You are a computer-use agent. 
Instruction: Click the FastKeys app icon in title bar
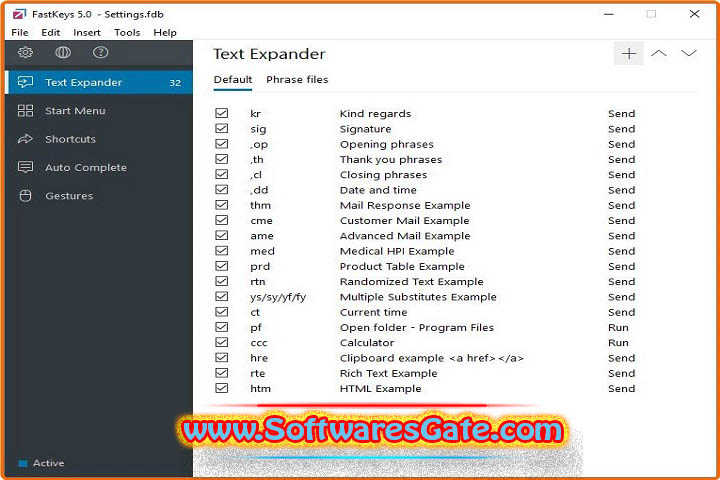pos(19,14)
